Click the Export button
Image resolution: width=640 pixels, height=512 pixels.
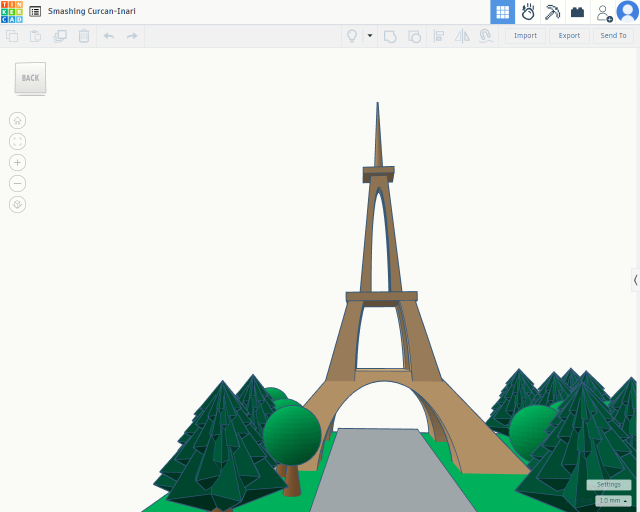pyautogui.click(x=569, y=36)
